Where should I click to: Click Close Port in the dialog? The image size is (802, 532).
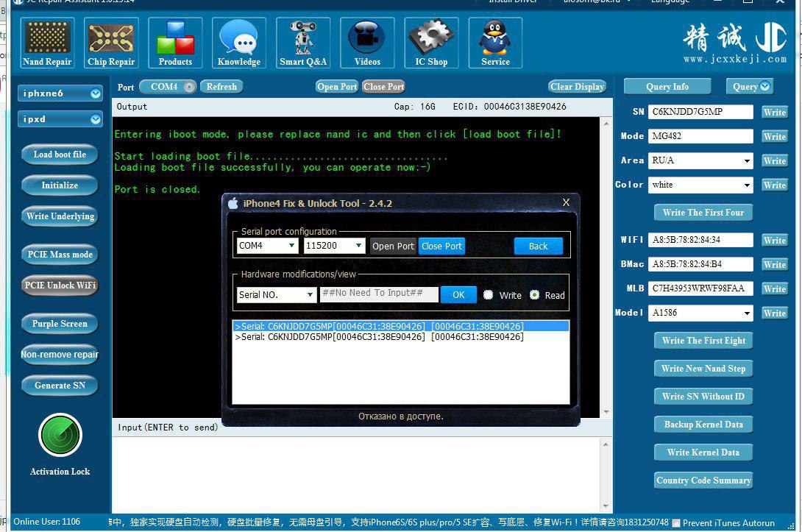442,246
